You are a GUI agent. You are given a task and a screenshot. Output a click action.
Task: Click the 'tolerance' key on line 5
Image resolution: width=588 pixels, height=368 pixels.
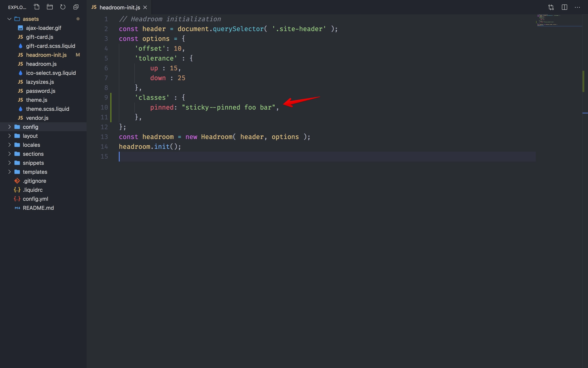(x=156, y=58)
